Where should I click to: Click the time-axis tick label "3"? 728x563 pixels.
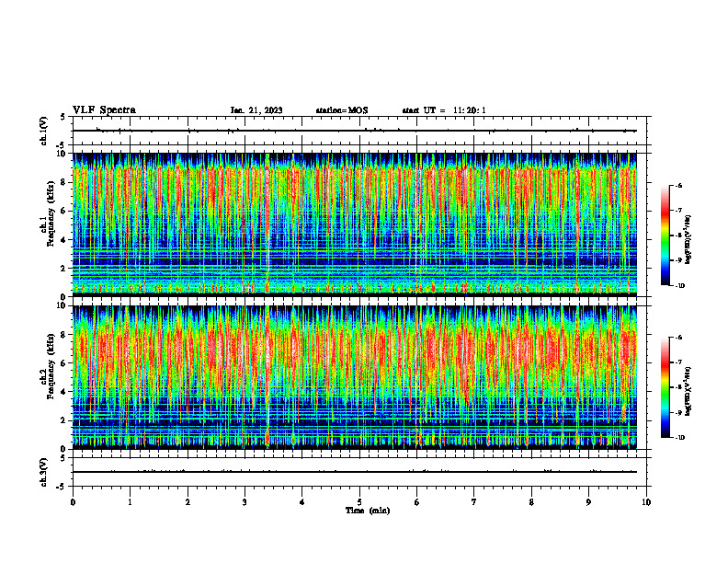click(245, 502)
